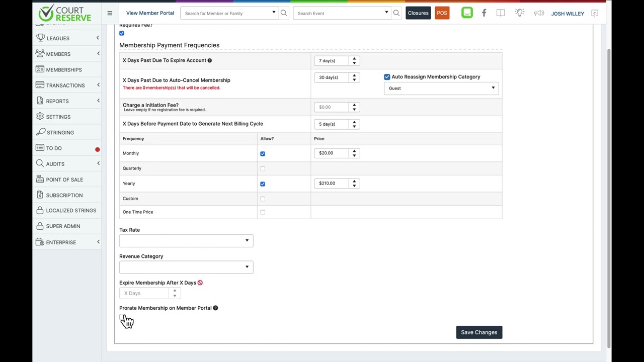Open the Guest membership category dropdown
The height and width of the screenshot is (362, 644).
[441, 88]
